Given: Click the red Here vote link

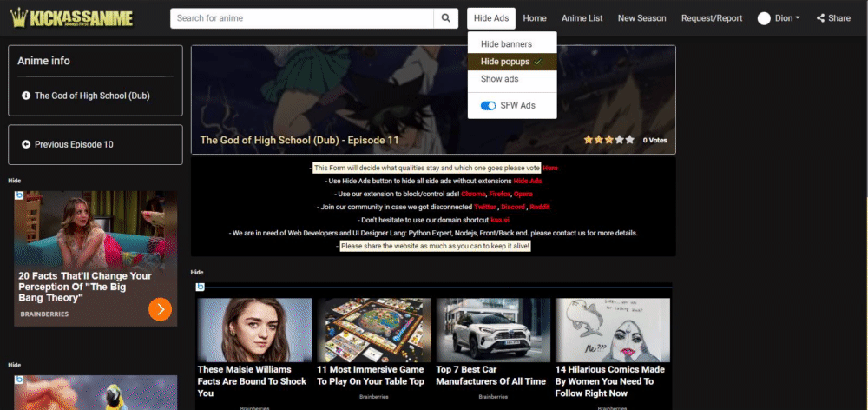Looking at the screenshot, I should 549,168.
